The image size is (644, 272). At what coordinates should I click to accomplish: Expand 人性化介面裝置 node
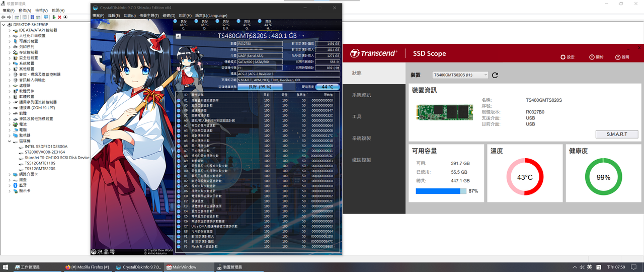tap(9, 36)
